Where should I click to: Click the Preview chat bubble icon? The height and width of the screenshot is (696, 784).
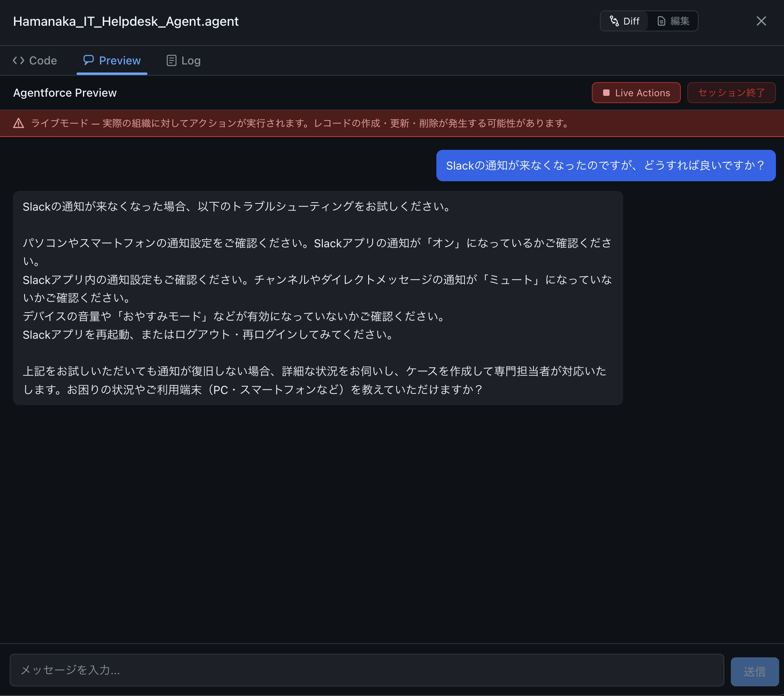(x=89, y=60)
